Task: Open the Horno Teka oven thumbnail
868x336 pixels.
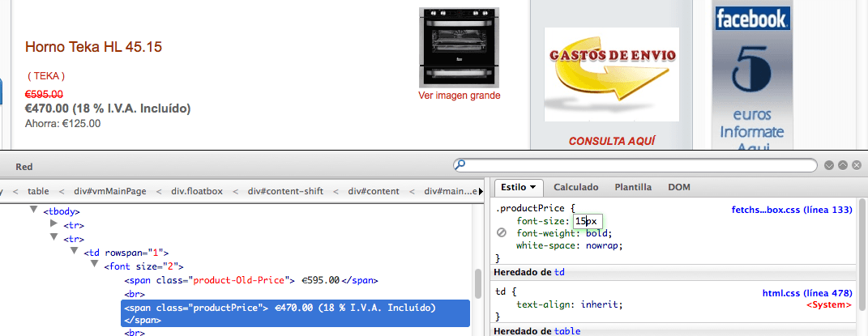Action: pyautogui.click(x=459, y=48)
